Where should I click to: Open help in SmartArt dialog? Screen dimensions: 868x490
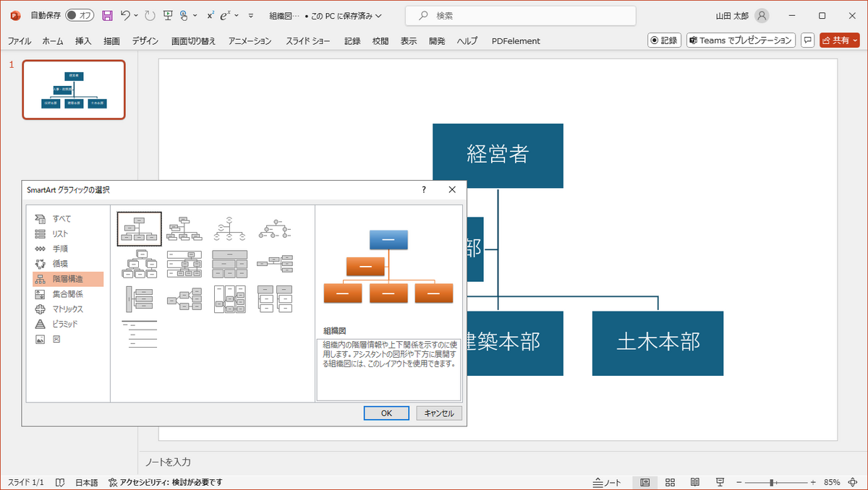tap(424, 189)
